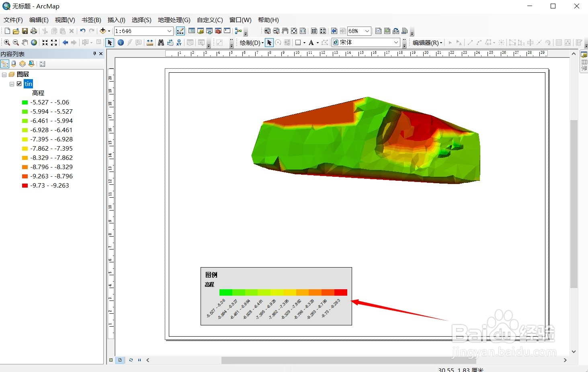Switch to Layout View button

(x=120, y=360)
